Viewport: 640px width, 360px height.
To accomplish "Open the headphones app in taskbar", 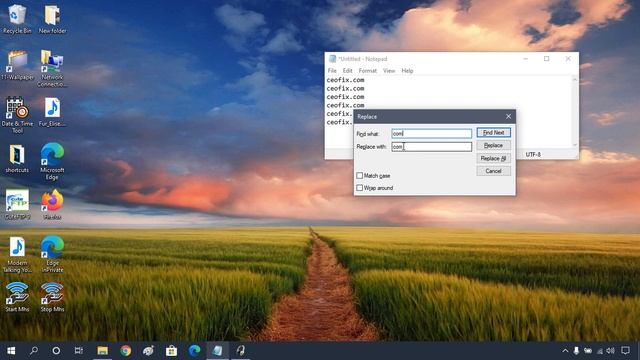I will coord(240,351).
